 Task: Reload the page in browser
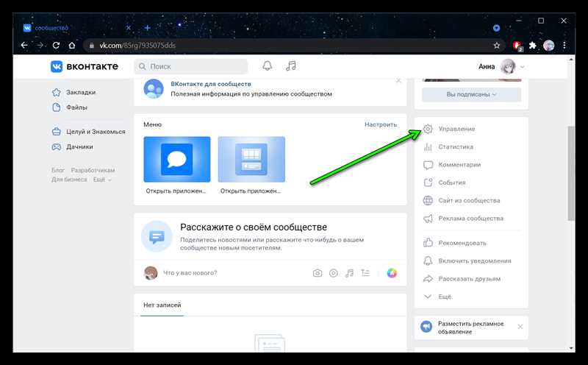tap(56, 46)
